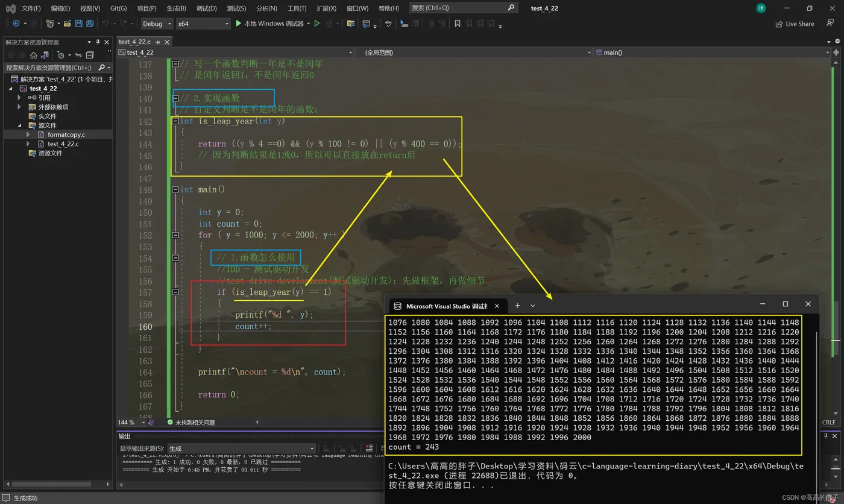Select the 资源文件 folder

point(50,153)
